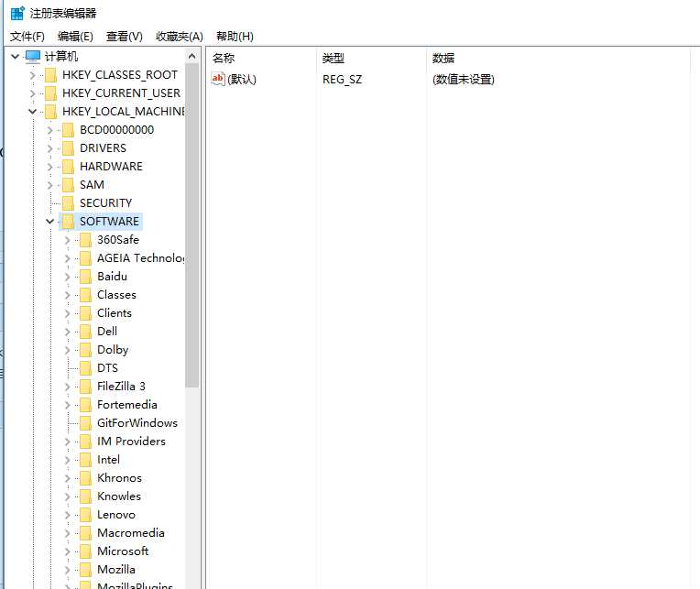
Task: Click the REG_SZ type cell
Action: pos(342,80)
